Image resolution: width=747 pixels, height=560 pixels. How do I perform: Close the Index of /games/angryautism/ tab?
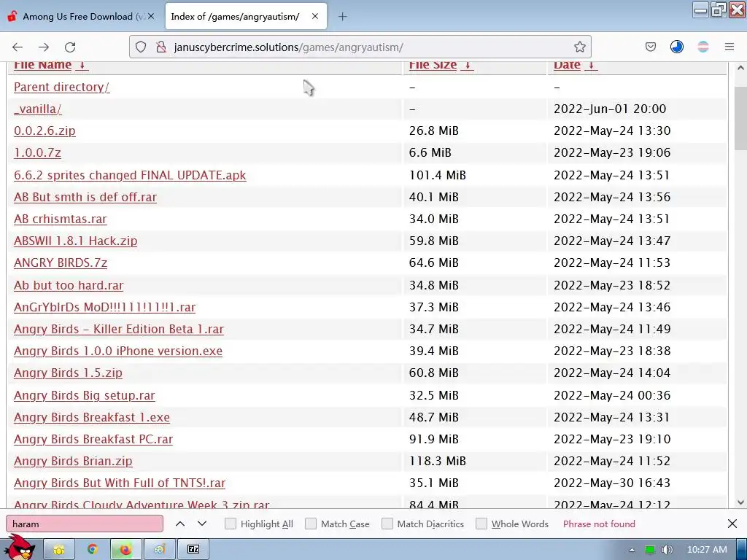click(x=315, y=16)
